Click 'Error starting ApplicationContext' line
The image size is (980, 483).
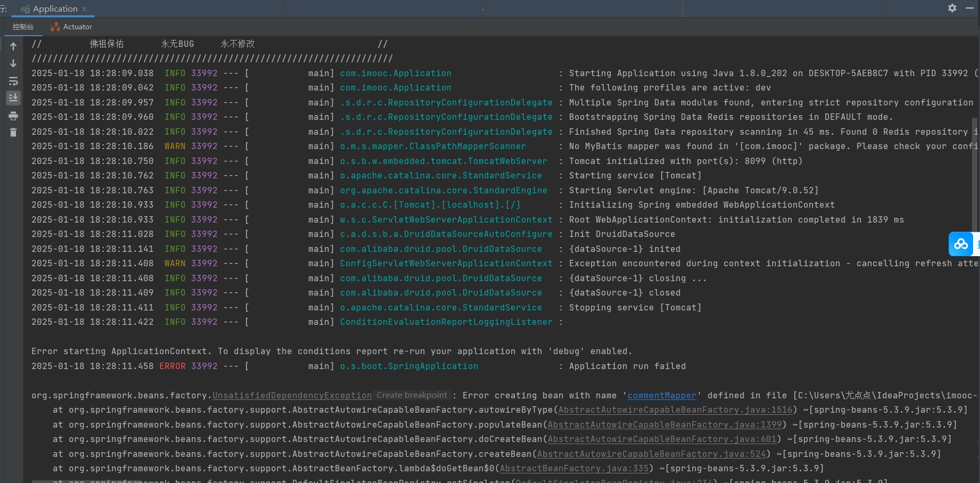[x=332, y=351]
